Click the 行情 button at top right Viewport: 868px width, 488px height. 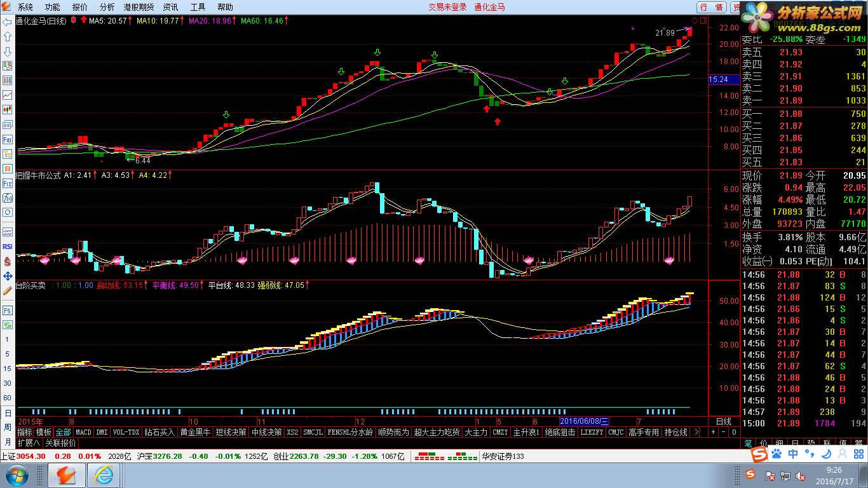[x=711, y=7]
